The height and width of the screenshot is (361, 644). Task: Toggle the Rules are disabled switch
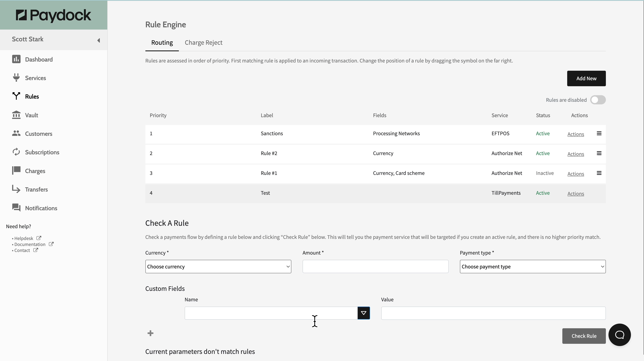pyautogui.click(x=598, y=100)
